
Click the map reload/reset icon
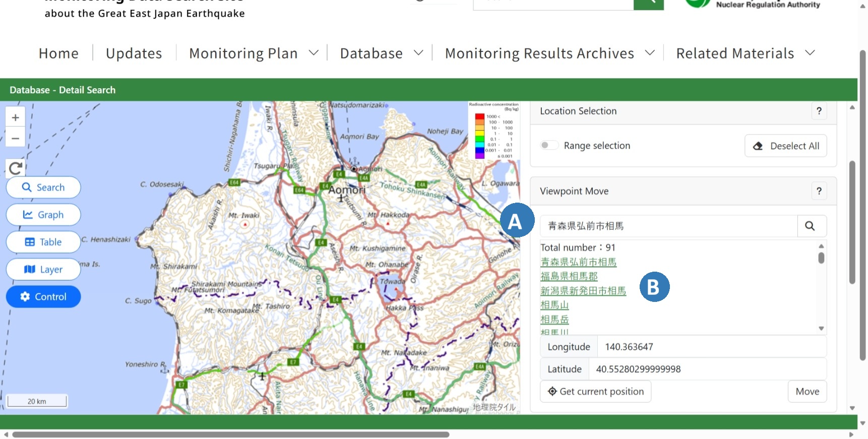(16, 168)
